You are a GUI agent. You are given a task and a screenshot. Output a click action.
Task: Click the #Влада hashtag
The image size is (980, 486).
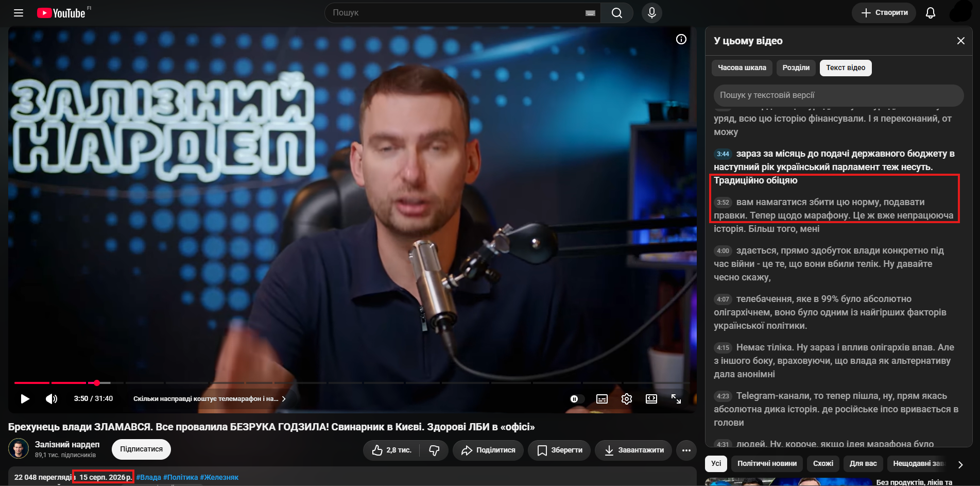click(148, 477)
